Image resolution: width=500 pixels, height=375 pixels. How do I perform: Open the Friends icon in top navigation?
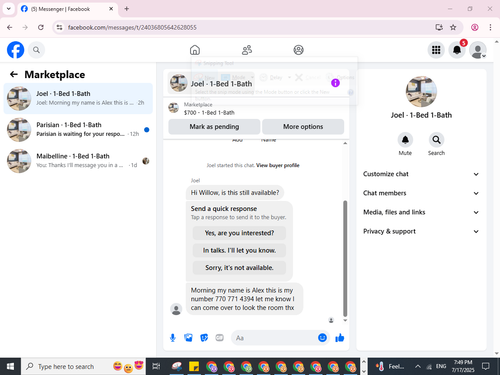coord(247,50)
